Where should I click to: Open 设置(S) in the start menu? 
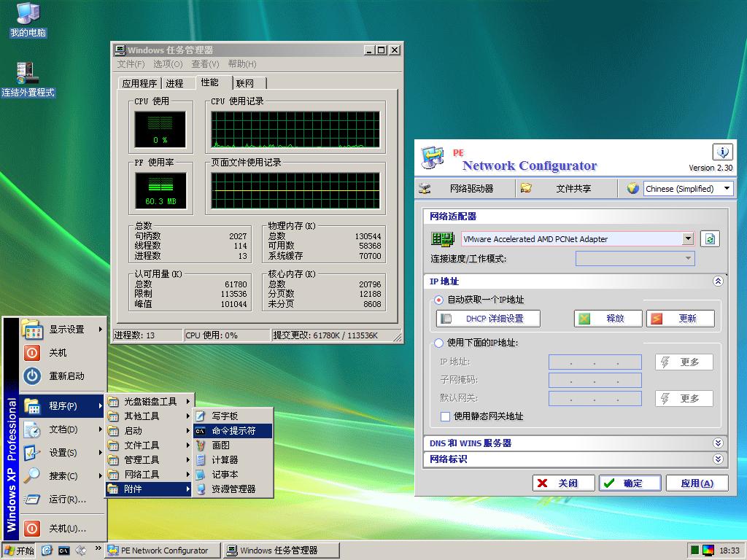pos(63,453)
